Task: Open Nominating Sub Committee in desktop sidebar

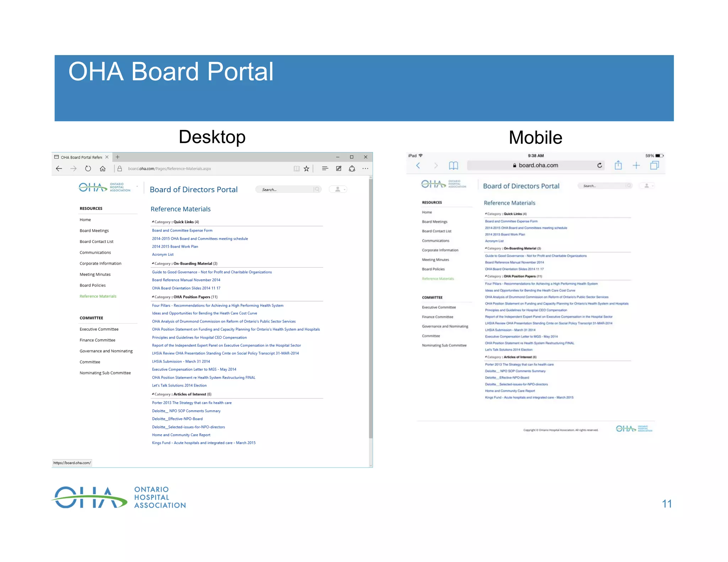Action: coord(105,373)
